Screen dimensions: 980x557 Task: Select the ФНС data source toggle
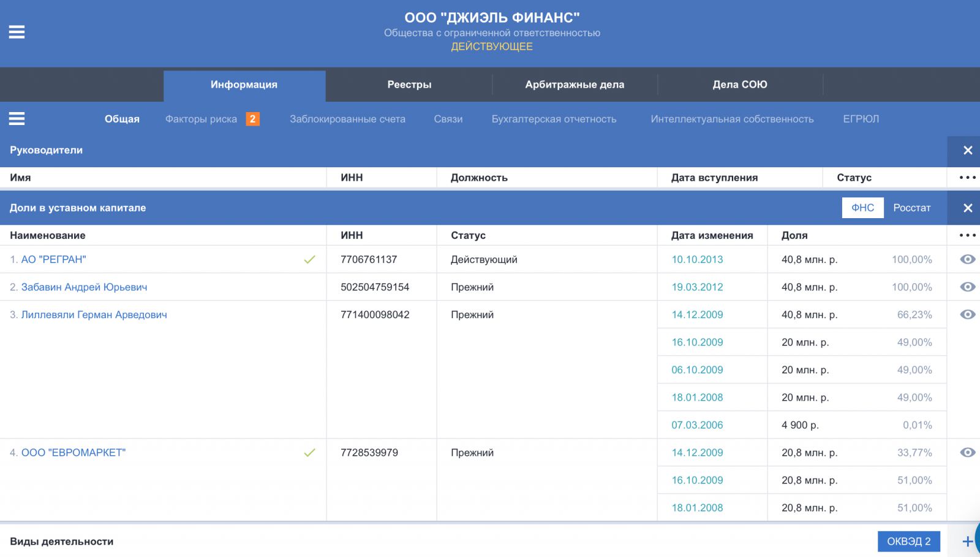[x=862, y=208]
